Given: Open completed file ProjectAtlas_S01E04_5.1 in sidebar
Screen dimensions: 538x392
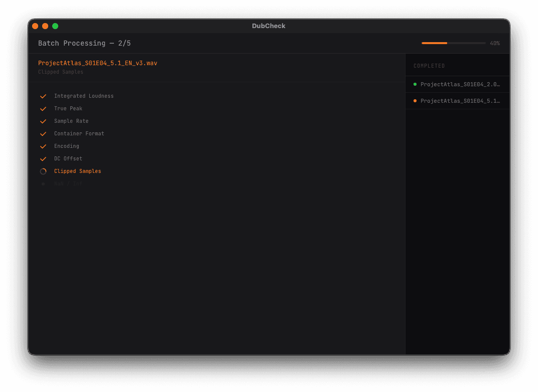Looking at the screenshot, I should click(458, 101).
